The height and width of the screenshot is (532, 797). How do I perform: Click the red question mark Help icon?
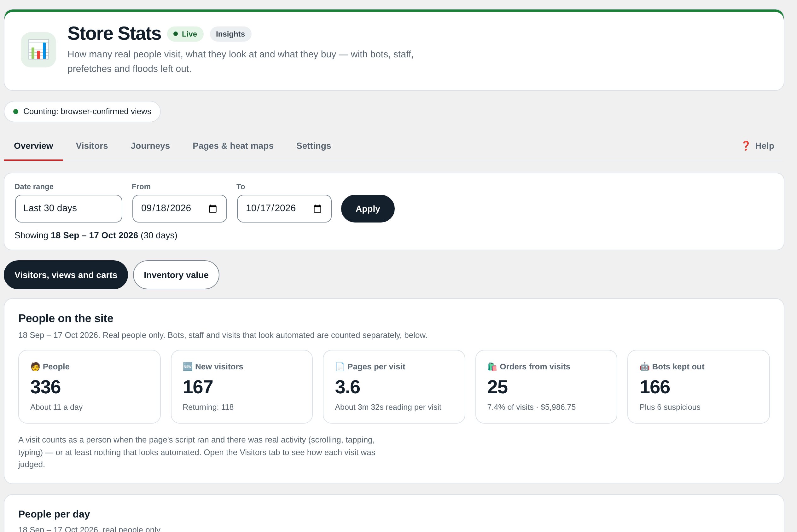pyautogui.click(x=745, y=146)
